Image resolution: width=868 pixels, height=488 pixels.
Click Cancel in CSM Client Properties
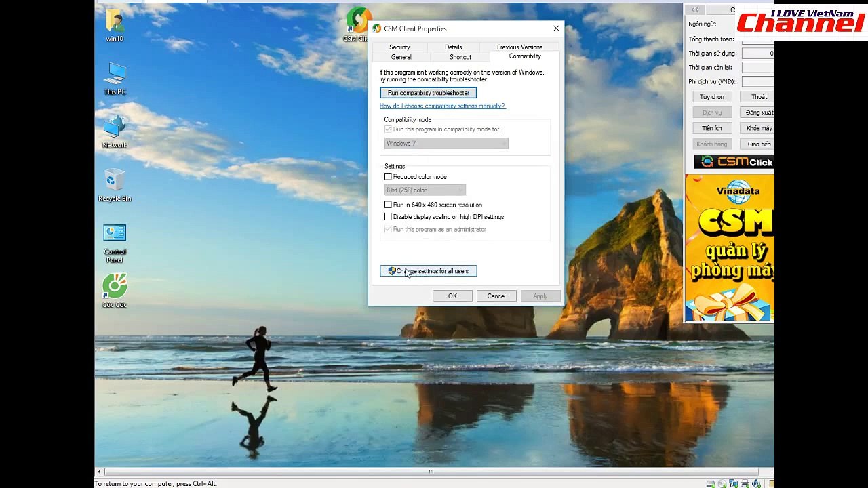pos(496,296)
